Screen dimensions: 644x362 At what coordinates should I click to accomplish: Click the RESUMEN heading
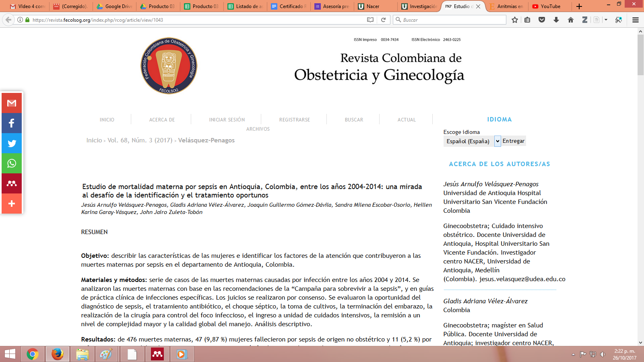click(x=95, y=232)
